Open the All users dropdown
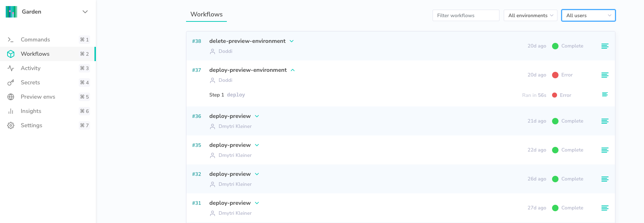Image resolution: width=644 pixels, height=223 pixels. pos(588,15)
